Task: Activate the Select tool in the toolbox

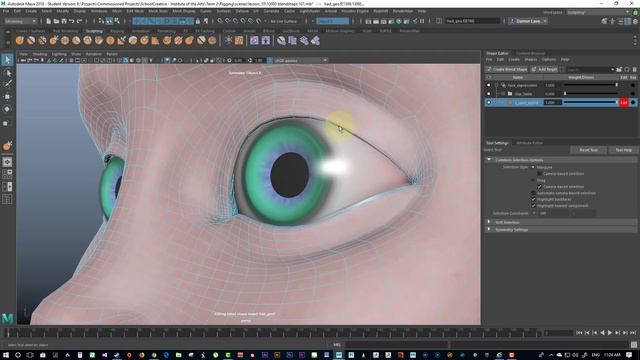Action: [7, 60]
